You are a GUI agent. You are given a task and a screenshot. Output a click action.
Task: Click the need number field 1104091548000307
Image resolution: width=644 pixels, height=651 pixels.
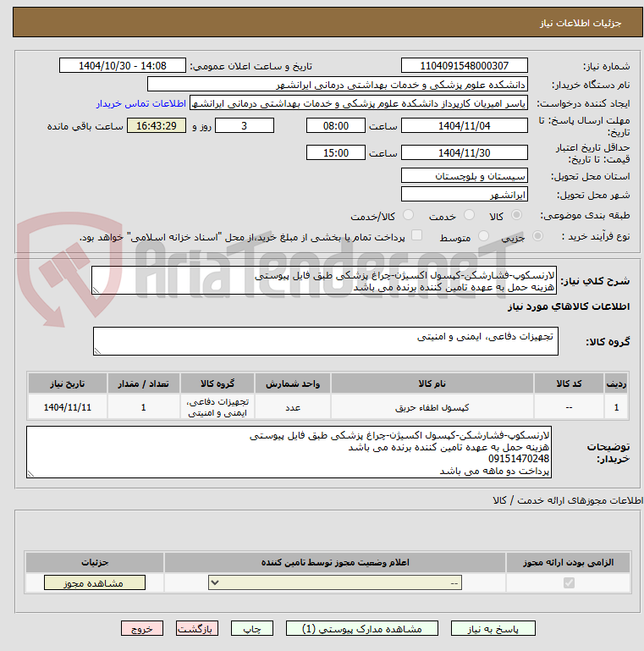(465, 65)
